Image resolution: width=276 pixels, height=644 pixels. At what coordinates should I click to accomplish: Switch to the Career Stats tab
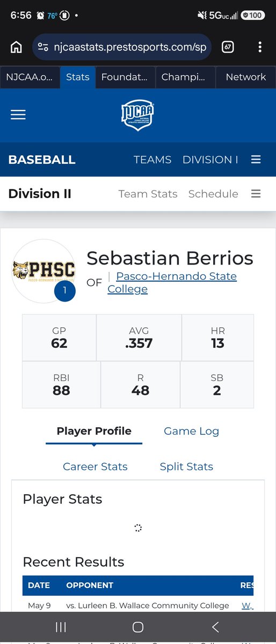(x=95, y=466)
